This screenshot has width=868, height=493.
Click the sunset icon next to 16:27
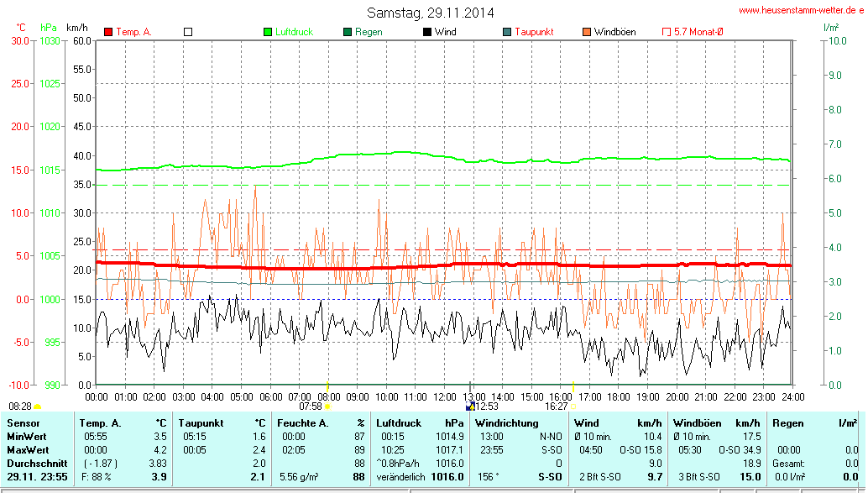point(573,406)
